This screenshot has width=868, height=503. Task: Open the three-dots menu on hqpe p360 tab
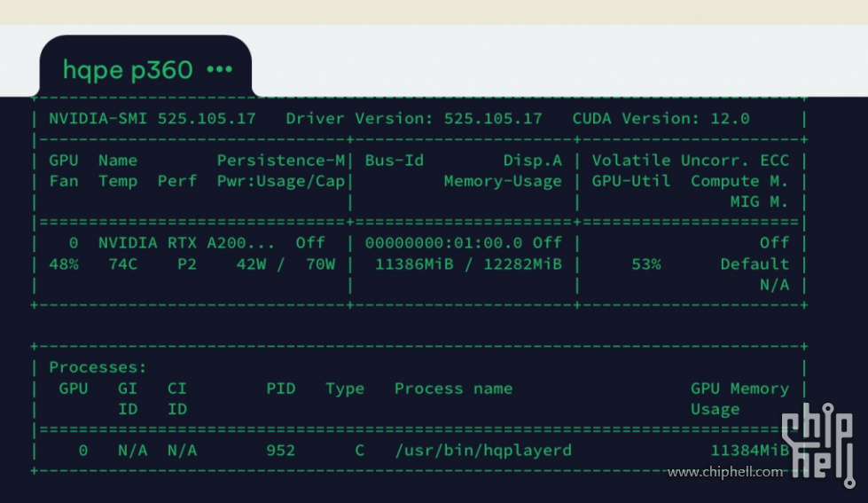220,69
